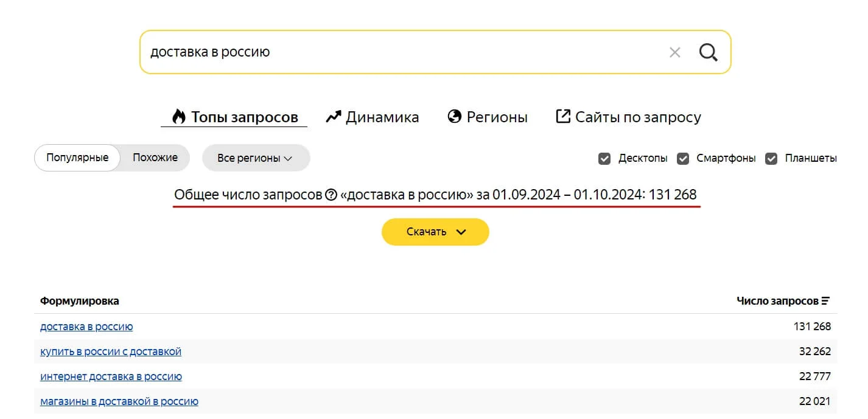Screen dimensions: 868x419
Task: Uncheck the Десктопы checkbox
Action: [x=604, y=159]
